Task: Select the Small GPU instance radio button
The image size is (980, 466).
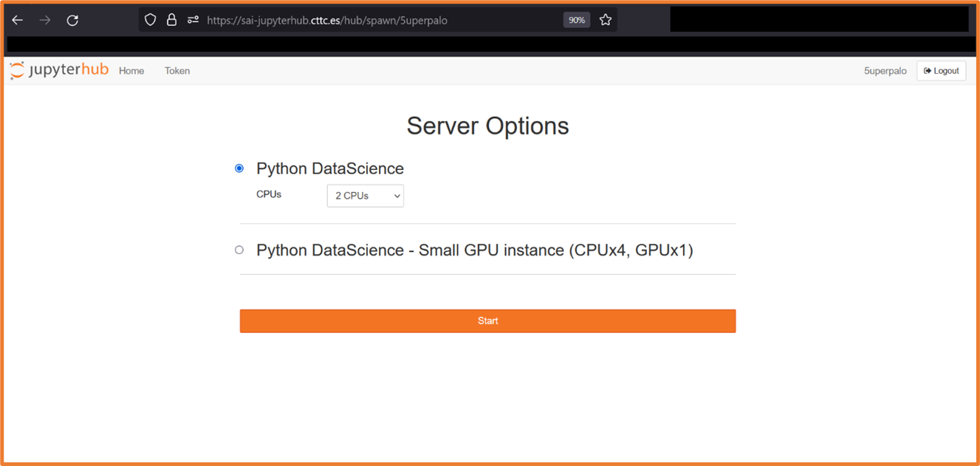Action: pyautogui.click(x=239, y=250)
